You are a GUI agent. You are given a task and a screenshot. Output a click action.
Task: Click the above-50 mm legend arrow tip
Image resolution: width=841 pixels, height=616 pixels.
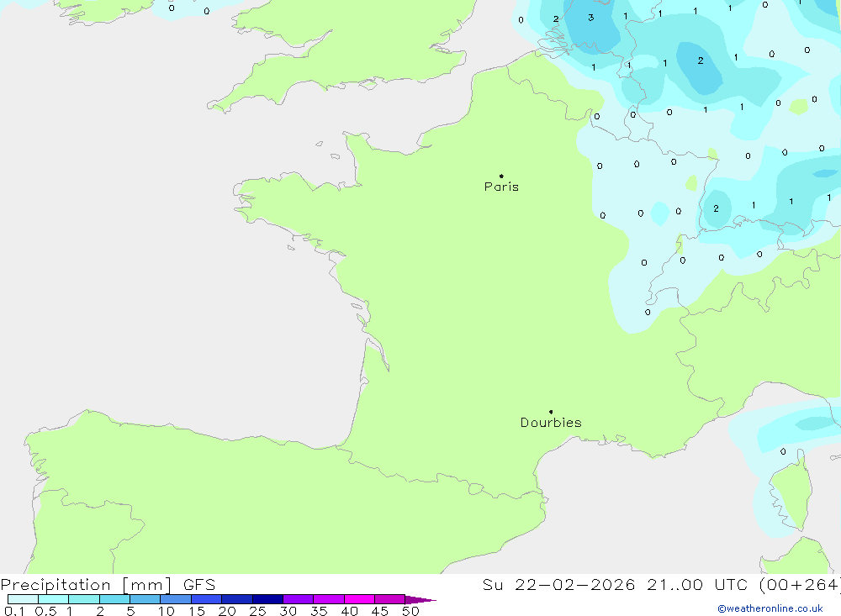(x=421, y=599)
